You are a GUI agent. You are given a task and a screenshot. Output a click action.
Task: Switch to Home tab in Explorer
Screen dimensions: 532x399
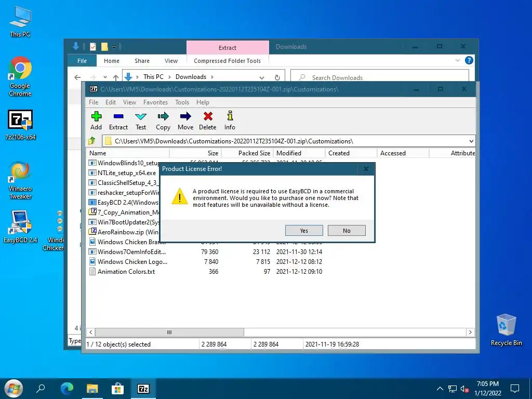pos(112,61)
